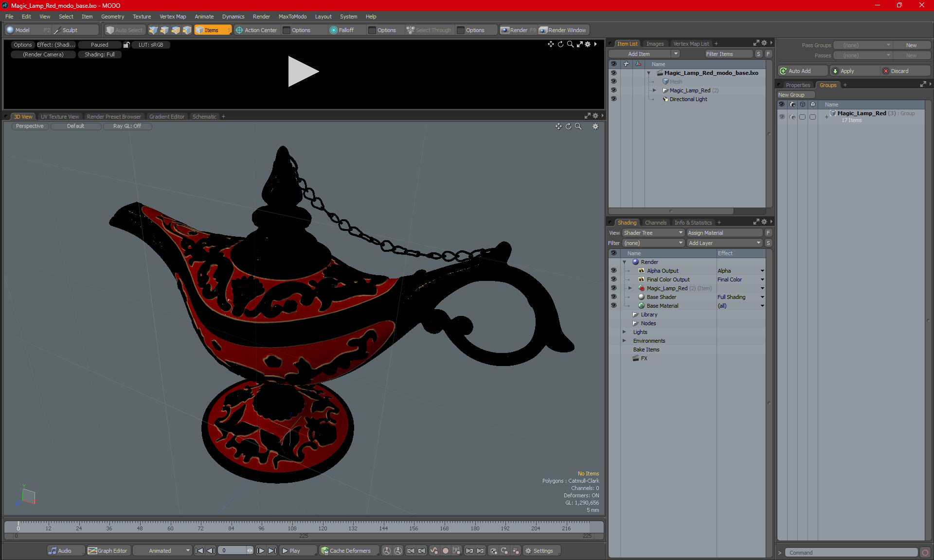The height and width of the screenshot is (560, 934).
Task: Open the Geometry menu
Action: [112, 17]
